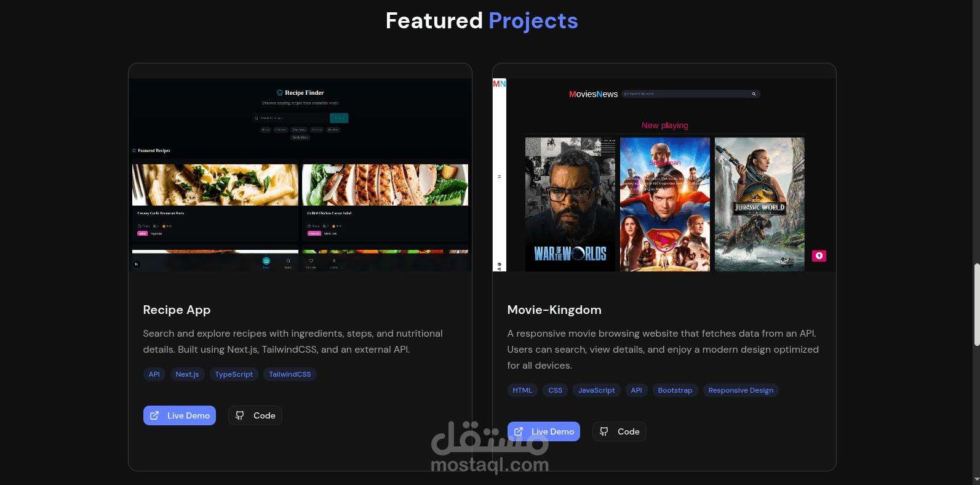Click the teal home icon in the recipe preview bottom nav
Viewport: 980px width, 485px height.
[x=266, y=261]
